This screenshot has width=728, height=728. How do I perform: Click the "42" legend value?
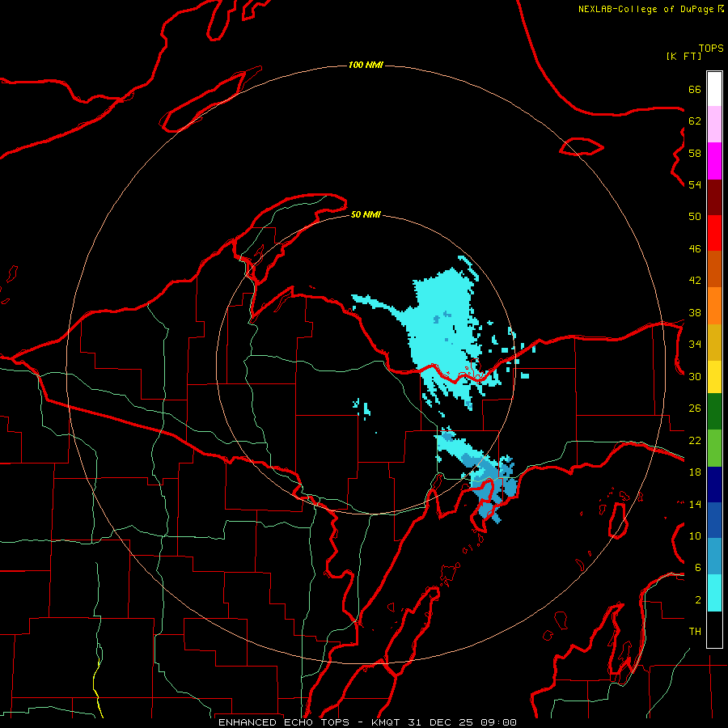point(695,281)
